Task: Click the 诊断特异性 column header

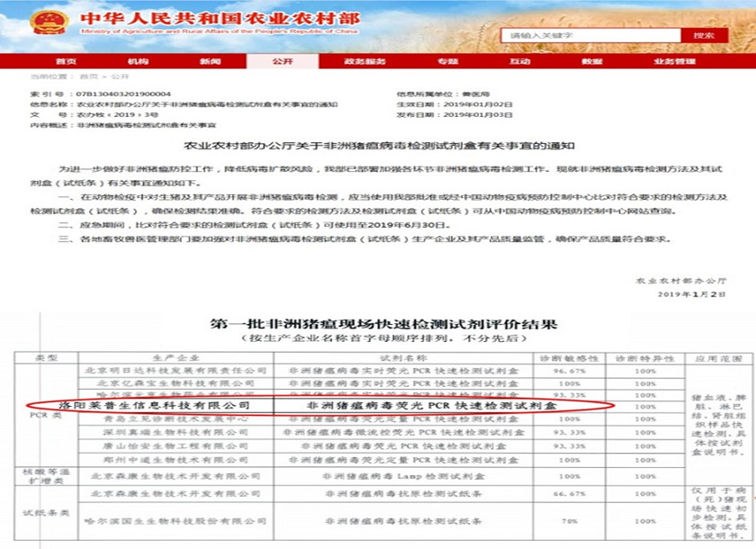Action: [x=645, y=358]
